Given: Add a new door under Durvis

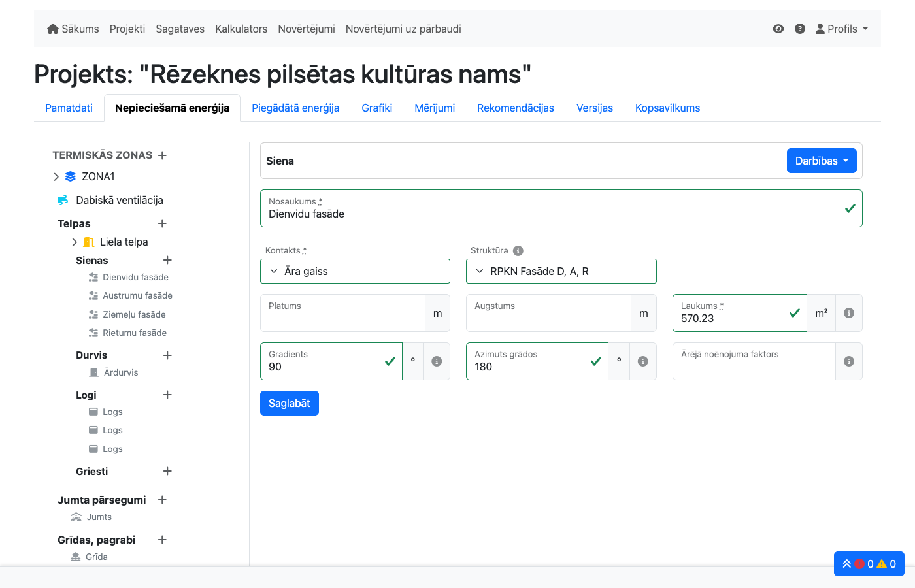Looking at the screenshot, I should [x=167, y=355].
